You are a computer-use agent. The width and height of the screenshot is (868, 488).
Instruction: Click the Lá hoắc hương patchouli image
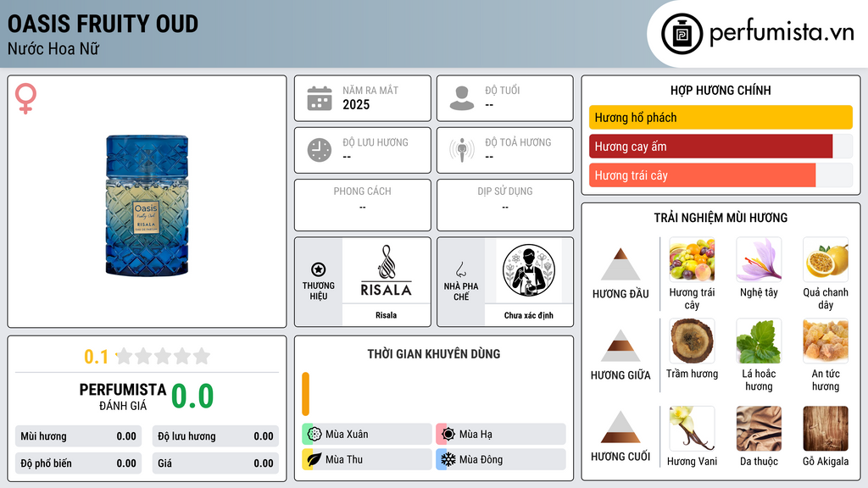click(759, 341)
